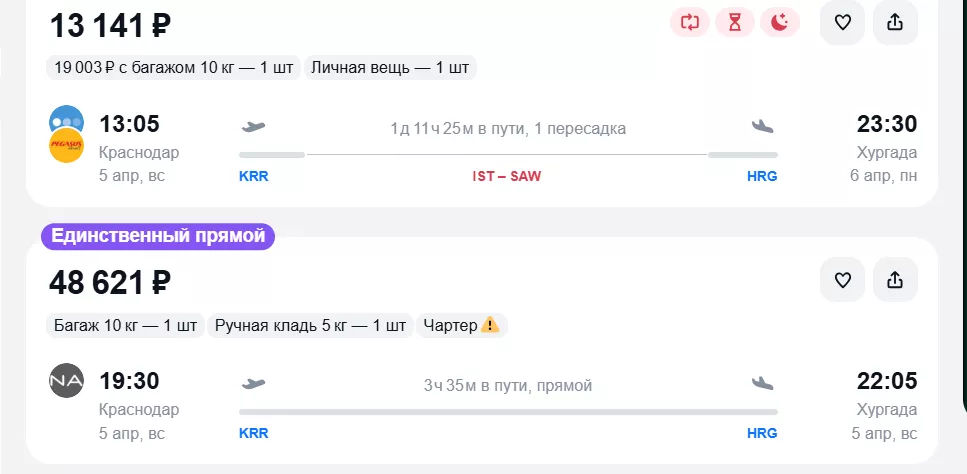Click the IST – SAW transfer label
Image resolution: width=967 pixels, height=474 pixels.
coord(507,177)
